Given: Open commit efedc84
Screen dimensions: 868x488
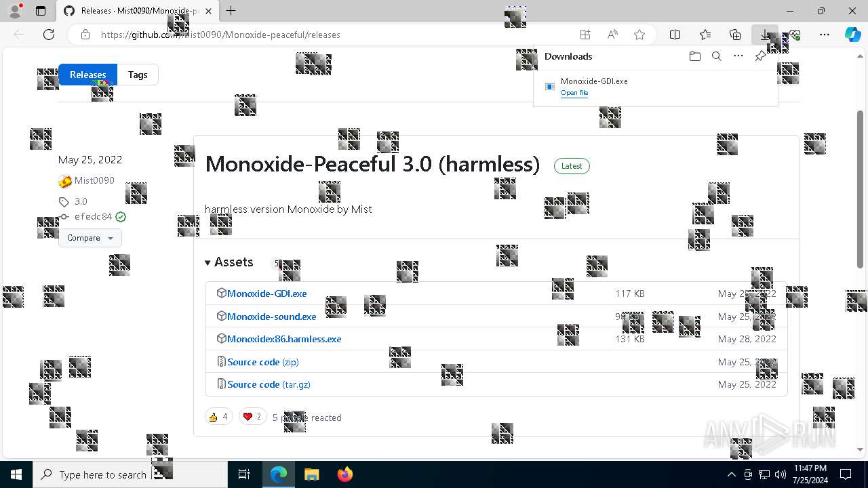Looking at the screenshot, I should [x=93, y=217].
